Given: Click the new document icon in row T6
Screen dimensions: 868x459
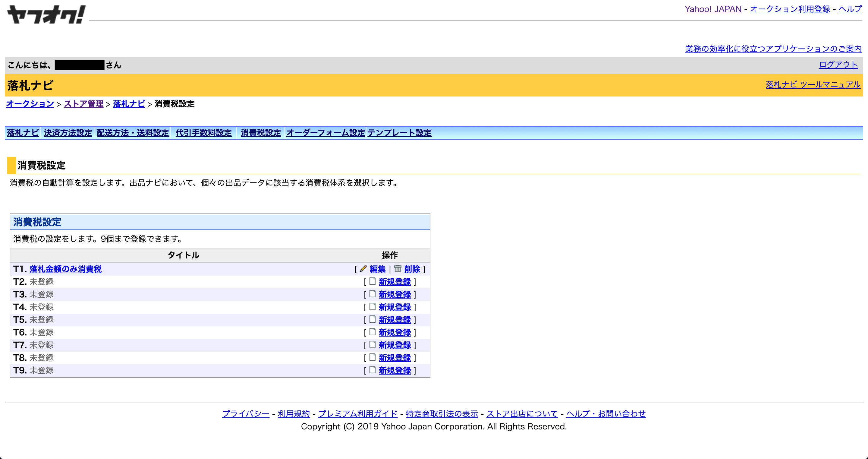Looking at the screenshot, I should (x=372, y=332).
